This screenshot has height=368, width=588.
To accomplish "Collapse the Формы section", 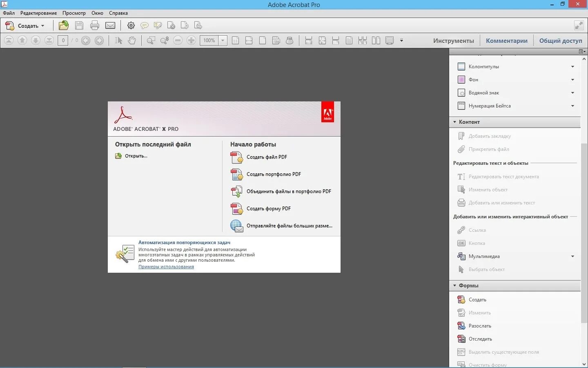I will coord(454,285).
